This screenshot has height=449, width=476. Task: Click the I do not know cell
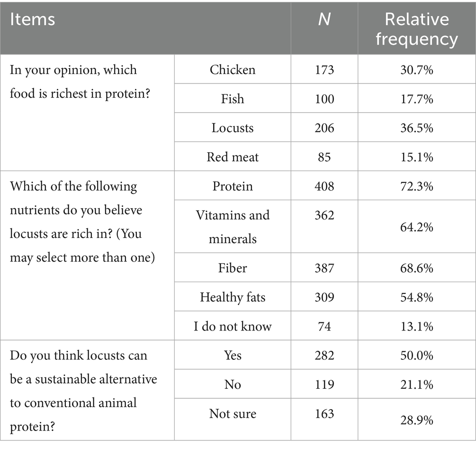tap(233, 326)
